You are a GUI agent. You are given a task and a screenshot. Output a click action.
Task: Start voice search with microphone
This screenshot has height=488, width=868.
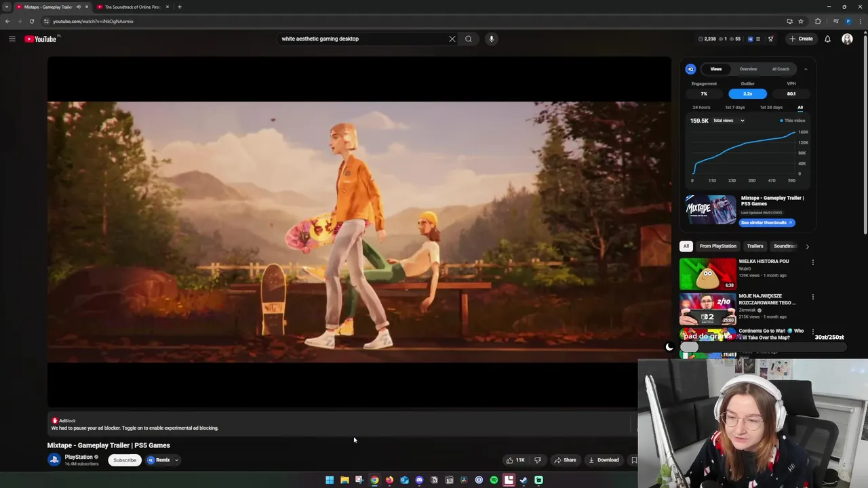492,39
